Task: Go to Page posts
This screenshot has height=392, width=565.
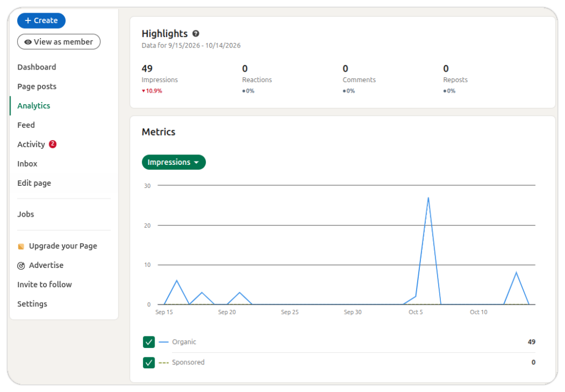Action: point(37,87)
